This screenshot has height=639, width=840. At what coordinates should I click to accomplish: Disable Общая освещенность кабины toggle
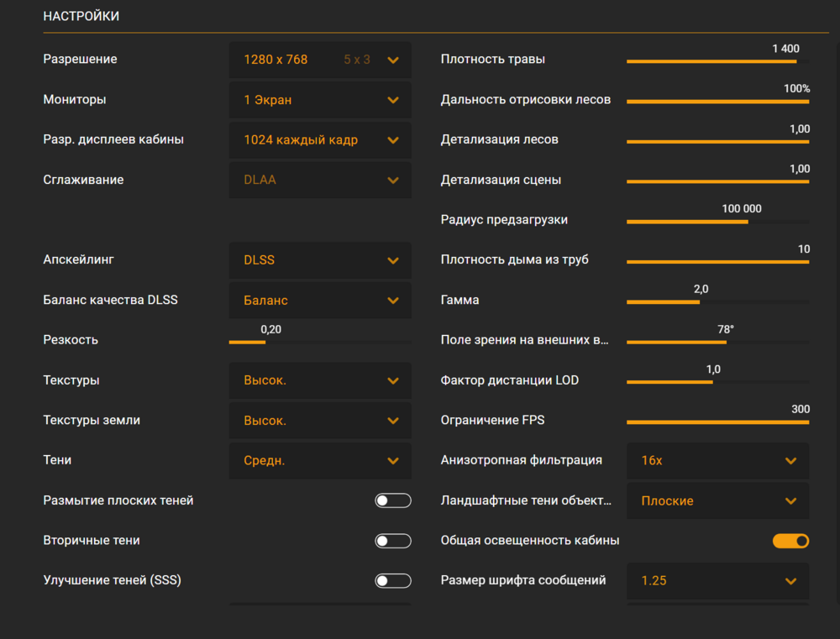pyautogui.click(x=790, y=541)
